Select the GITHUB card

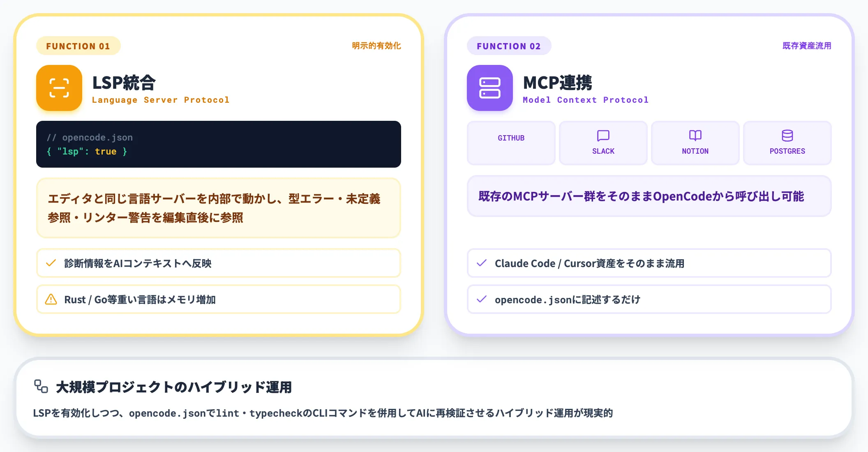511,143
